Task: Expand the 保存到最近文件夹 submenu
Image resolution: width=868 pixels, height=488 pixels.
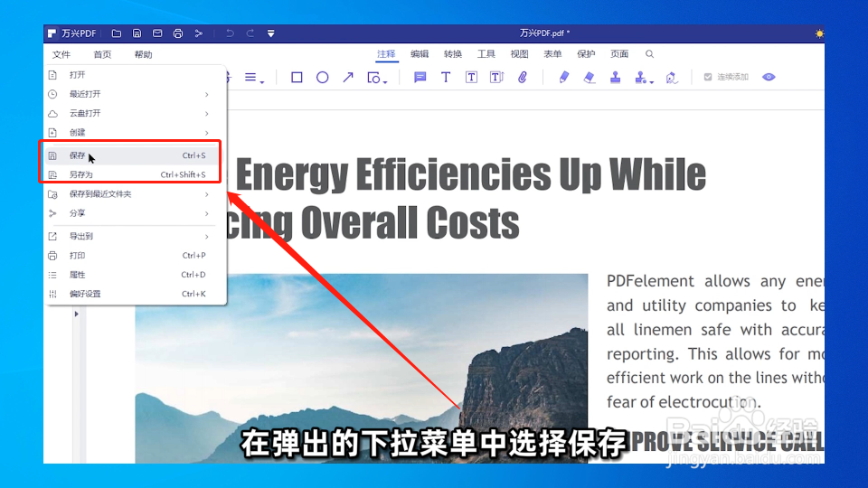Action: (135, 194)
